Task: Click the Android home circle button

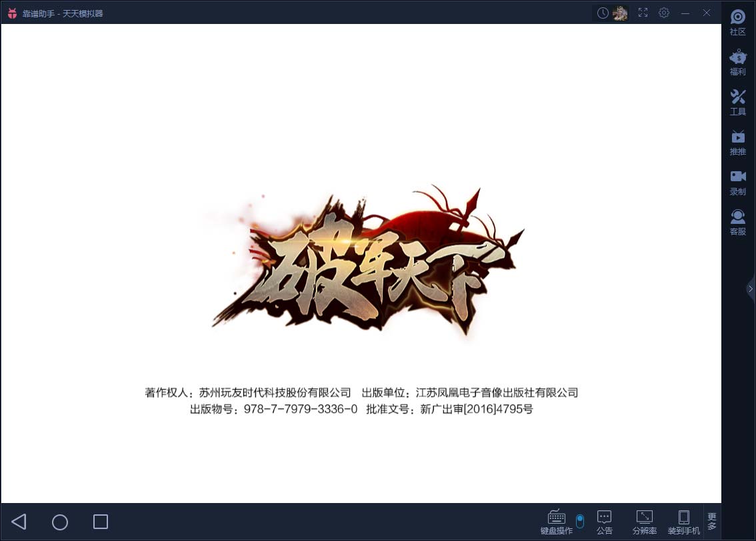Action: [60, 522]
